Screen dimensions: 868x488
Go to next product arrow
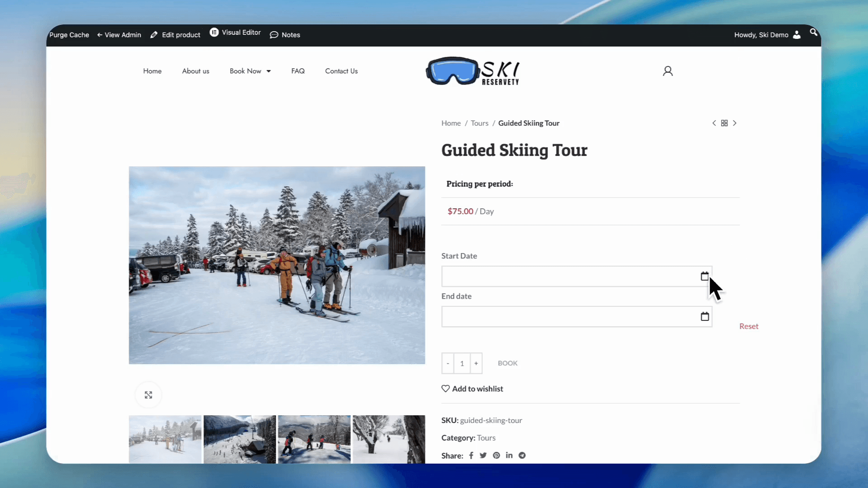click(735, 123)
